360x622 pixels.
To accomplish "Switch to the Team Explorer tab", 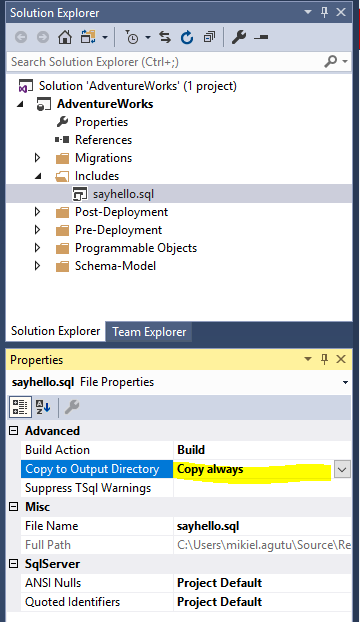I will pyautogui.click(x=149, y=332).
